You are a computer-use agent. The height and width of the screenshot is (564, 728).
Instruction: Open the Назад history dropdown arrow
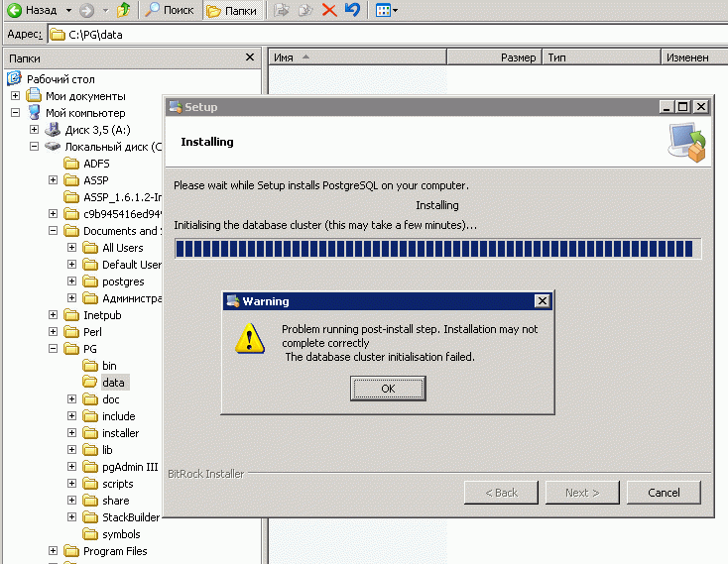tap(68, 10)
